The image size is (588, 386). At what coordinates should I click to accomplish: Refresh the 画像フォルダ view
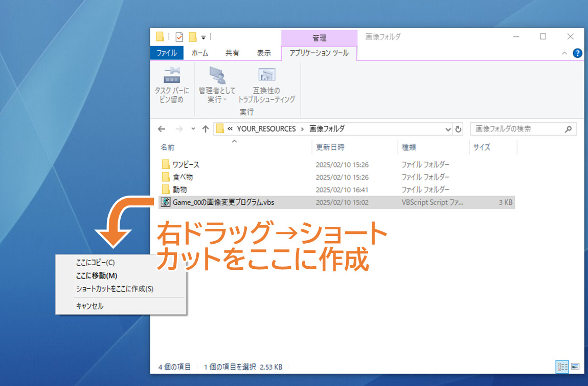(458, 129)
